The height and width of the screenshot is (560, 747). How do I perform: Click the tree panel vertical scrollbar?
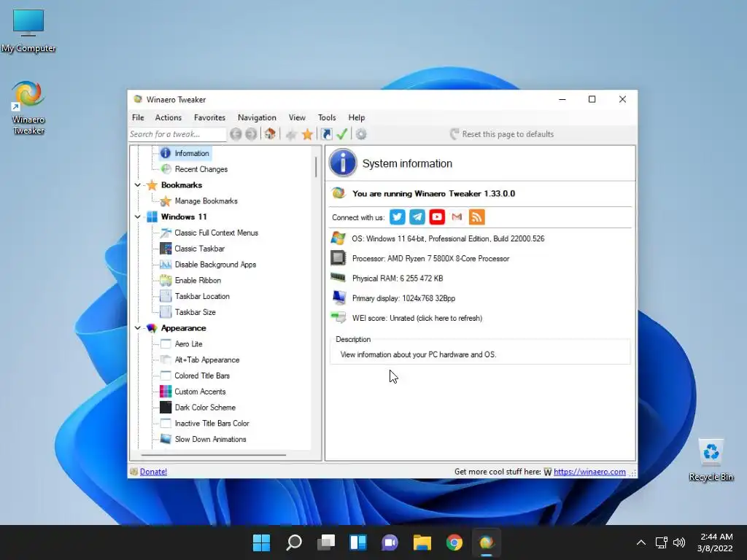click(316, 167)
